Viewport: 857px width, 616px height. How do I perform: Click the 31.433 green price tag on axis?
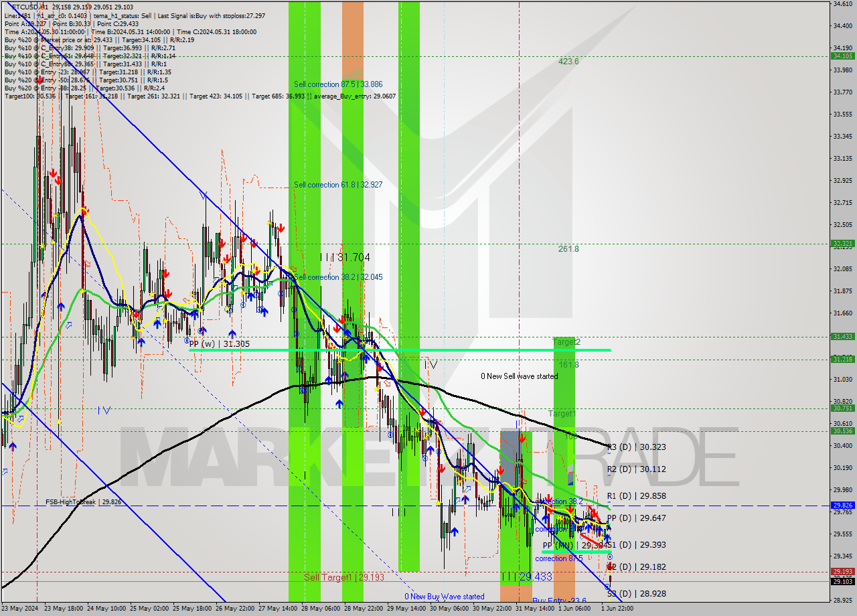click(x=842, y=337)
